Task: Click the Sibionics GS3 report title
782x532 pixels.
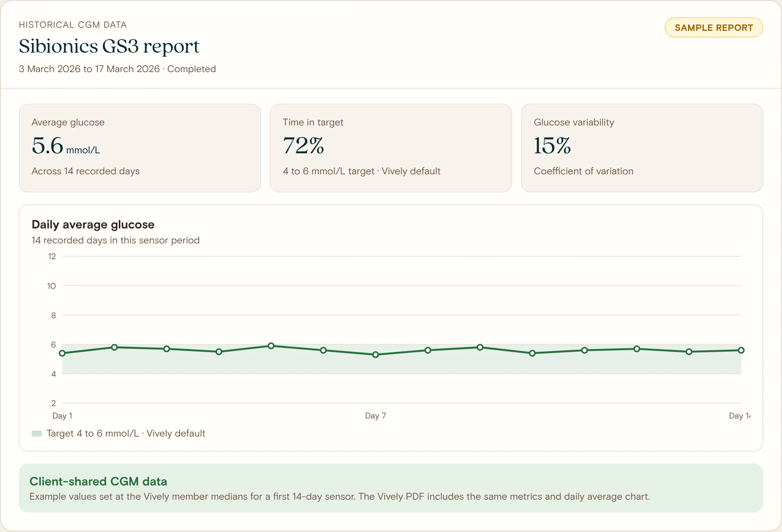Action: click(109, 47)
